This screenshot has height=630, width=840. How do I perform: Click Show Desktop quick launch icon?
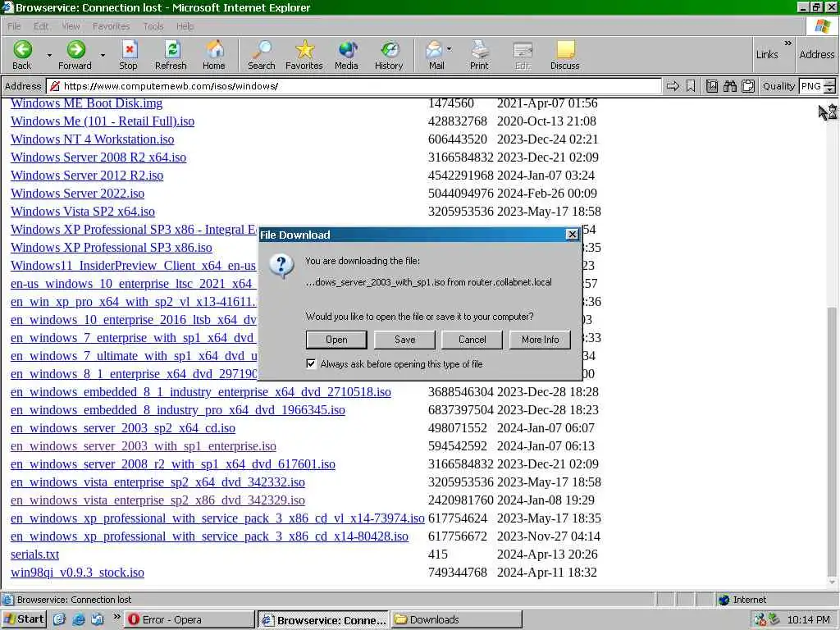point(59,619)
